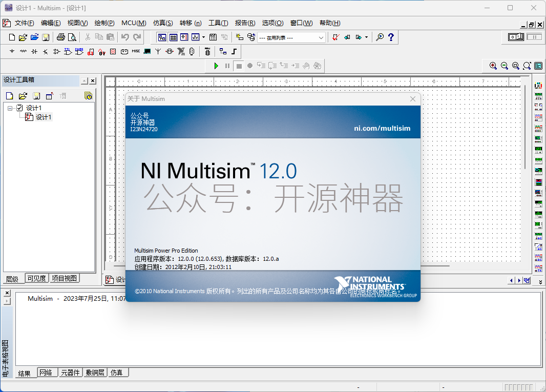Open the ni.com/multisim link
This screenshot has width=546, height=392.
pos(382,128)
